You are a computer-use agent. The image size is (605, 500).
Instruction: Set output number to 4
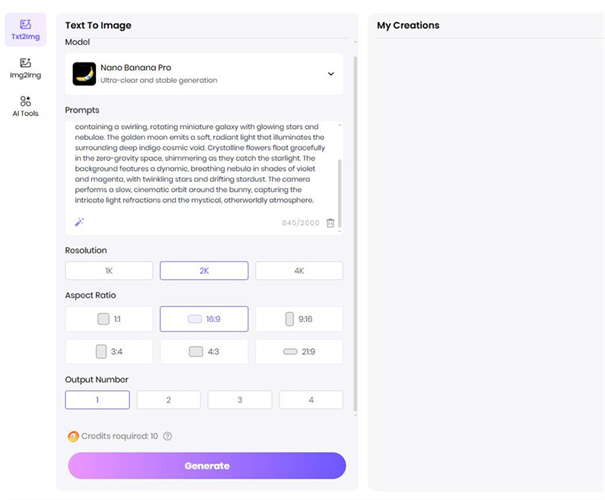(x=311, y=400)
